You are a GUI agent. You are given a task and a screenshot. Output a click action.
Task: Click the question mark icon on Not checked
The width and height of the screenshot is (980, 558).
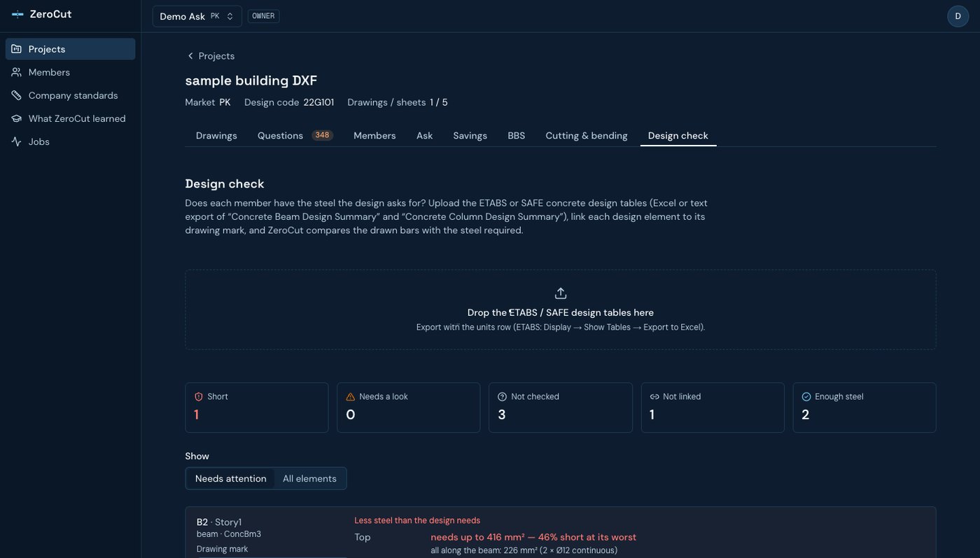(502, 396)
